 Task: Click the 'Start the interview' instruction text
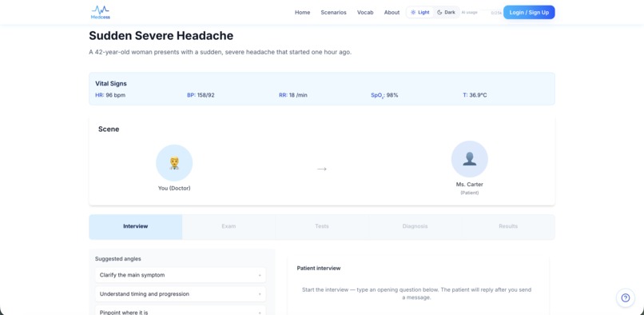(416, 293)
